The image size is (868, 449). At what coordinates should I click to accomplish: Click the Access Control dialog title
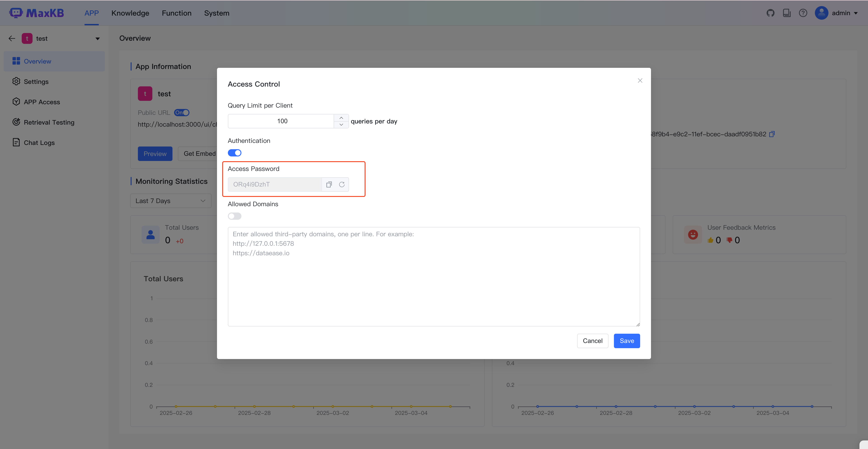[254, 84]
